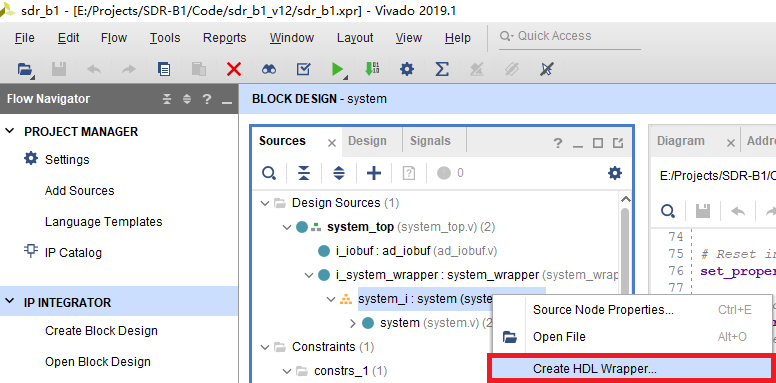Open Flow Navigator help question mark

(207, 99)
